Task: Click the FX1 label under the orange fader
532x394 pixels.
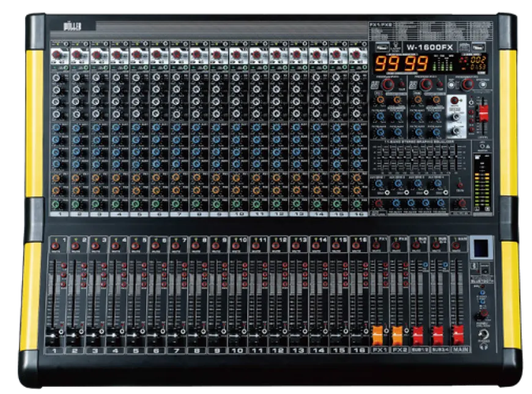Action: click(x=379, y=349)
